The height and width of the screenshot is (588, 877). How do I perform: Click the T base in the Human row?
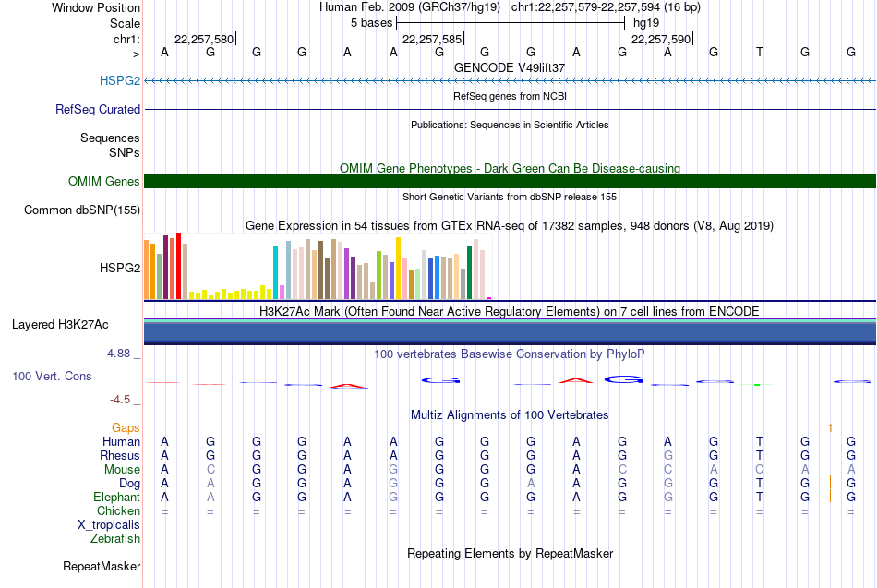tap(759, 442)
